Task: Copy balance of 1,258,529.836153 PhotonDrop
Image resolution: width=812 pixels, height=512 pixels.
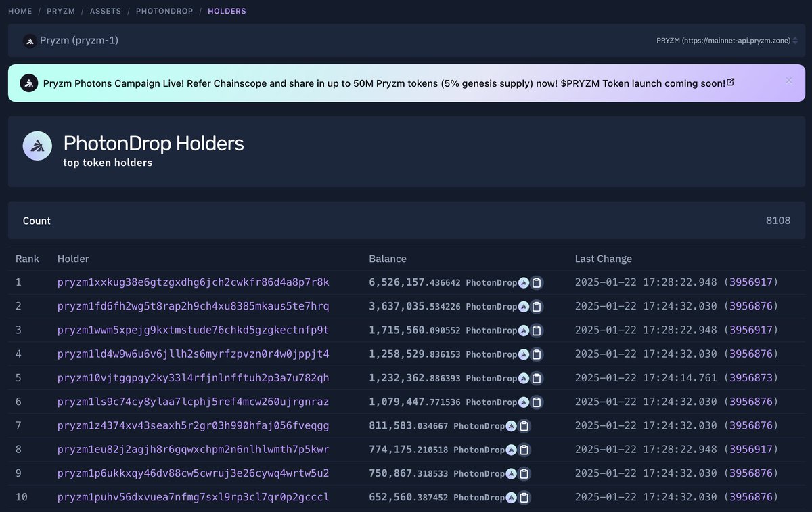Action: [537, 354]
